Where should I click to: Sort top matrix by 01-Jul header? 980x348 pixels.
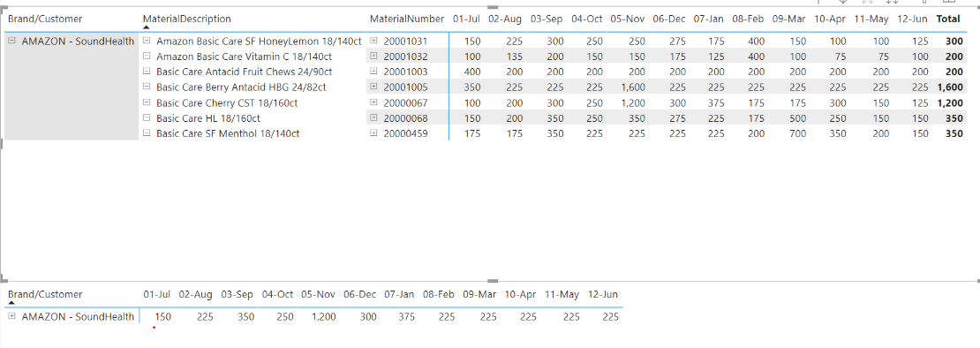tap(466, 19)
